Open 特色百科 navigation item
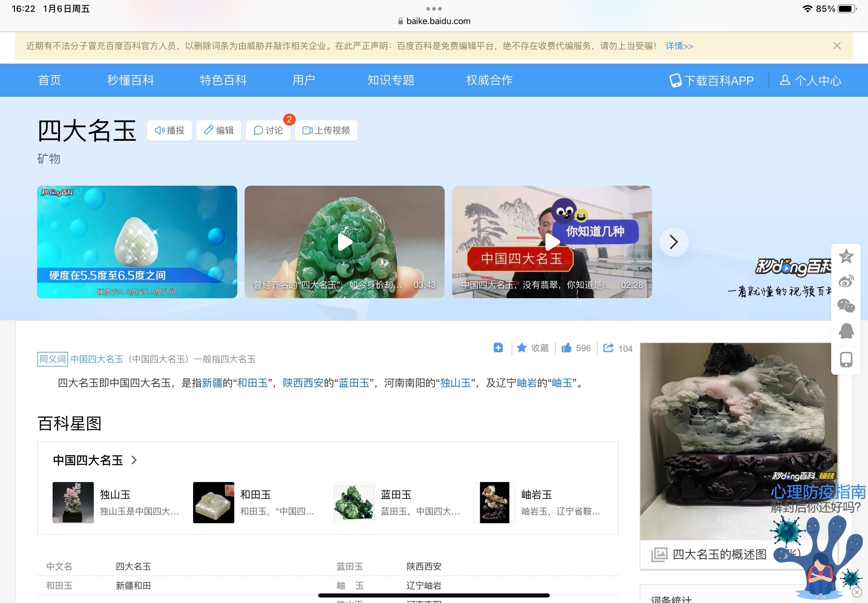This screenshot has height=603, width=868. tap(223, 80)
